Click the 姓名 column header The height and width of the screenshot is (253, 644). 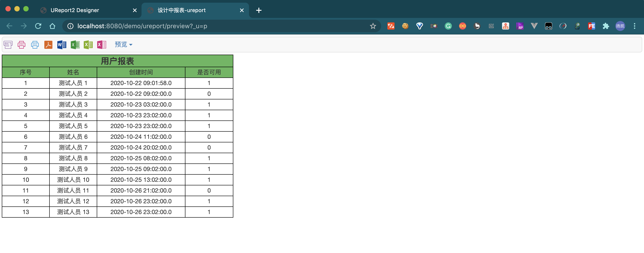[x=73, y=72]
